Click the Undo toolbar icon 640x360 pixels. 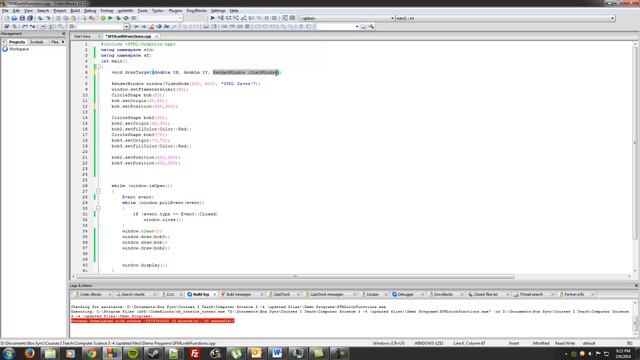click(x=40, y=18)
